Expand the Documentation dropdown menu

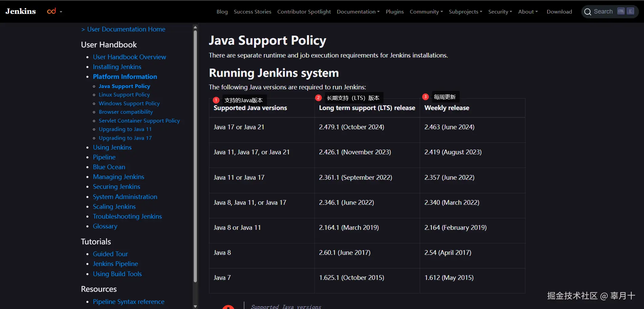click(x=358, y=12)
